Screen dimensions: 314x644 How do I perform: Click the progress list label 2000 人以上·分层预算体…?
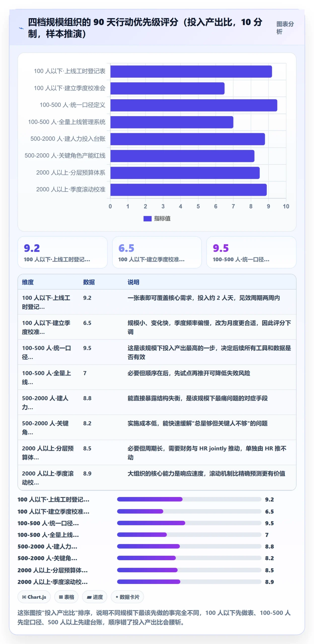(52, 570)
